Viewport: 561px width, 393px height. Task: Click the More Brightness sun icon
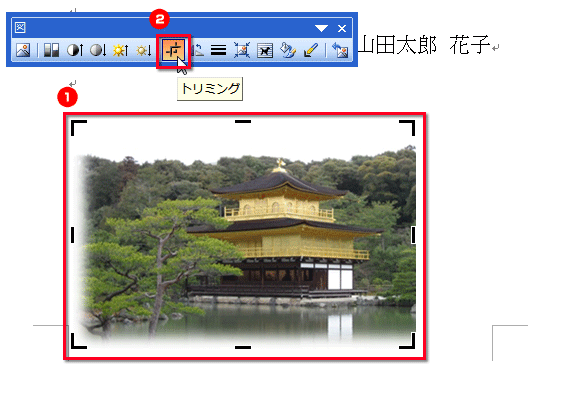pyautogui.click(x=121, y=50)
